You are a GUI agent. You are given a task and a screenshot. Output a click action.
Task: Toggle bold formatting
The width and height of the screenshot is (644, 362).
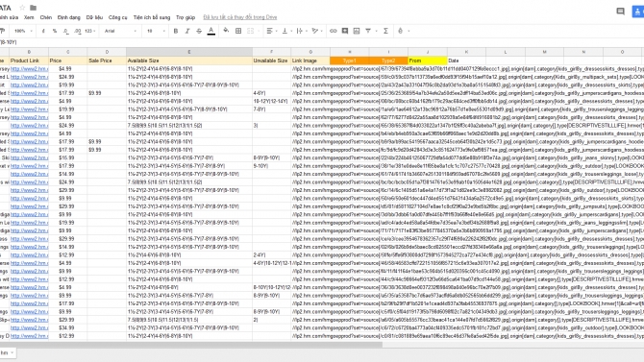176,31
